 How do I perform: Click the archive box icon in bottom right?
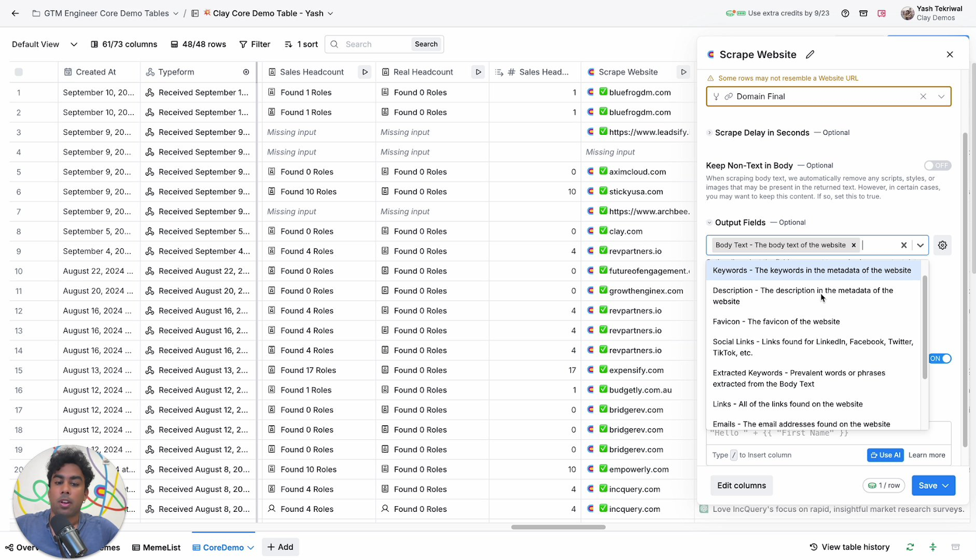[x=956, y=547]
